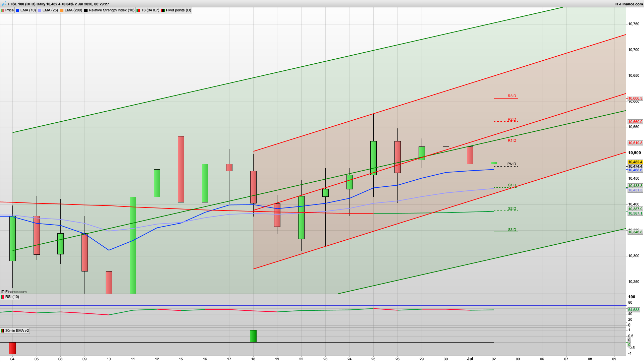Click the 54.583 RSI value tag
This screenshot has height=362, width=644.
(634, 310)
